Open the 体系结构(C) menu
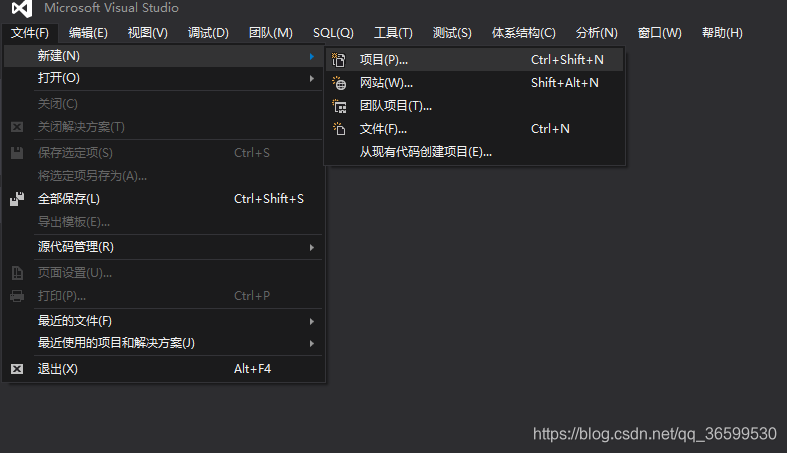Image resolution: width=787 pixels, height=453 pixels. coord(524,33)
